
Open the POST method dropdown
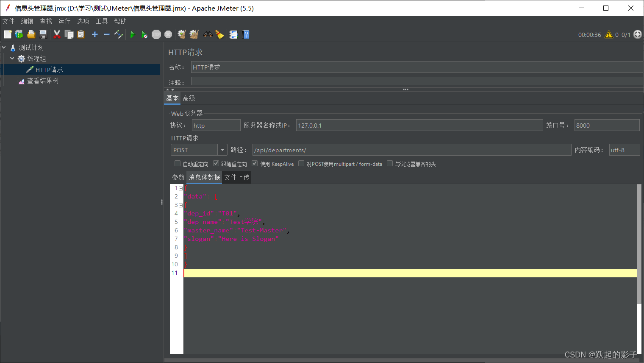[222, 150]
